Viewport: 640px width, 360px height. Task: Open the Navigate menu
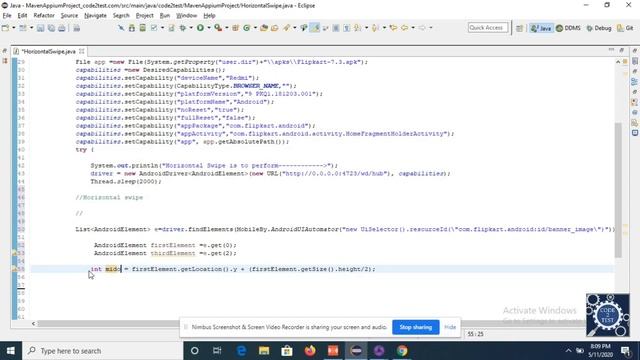95,16
